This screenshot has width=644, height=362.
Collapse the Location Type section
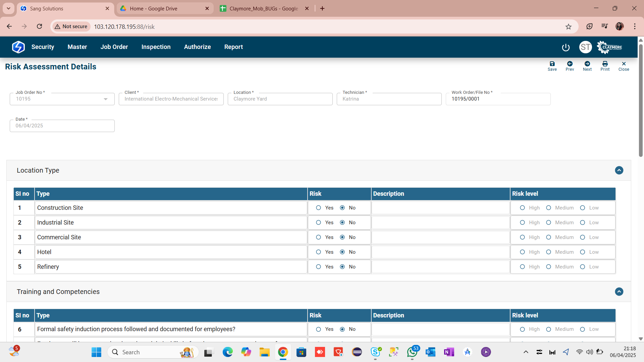(619, 170)
